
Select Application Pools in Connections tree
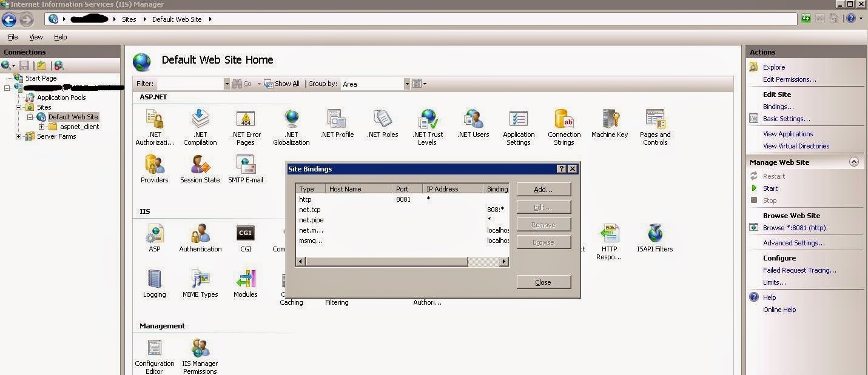coord(61,98)
